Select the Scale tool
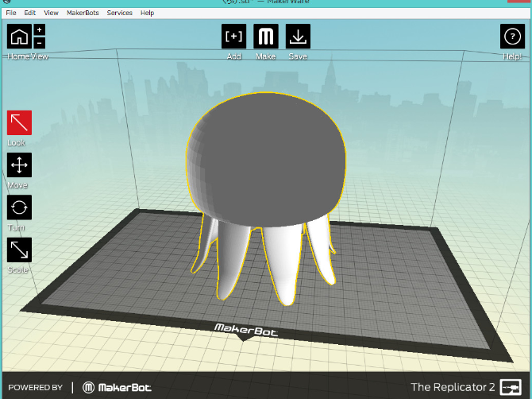Image resolution: width=532 pixels, height=399 pixels. (19, 250)
